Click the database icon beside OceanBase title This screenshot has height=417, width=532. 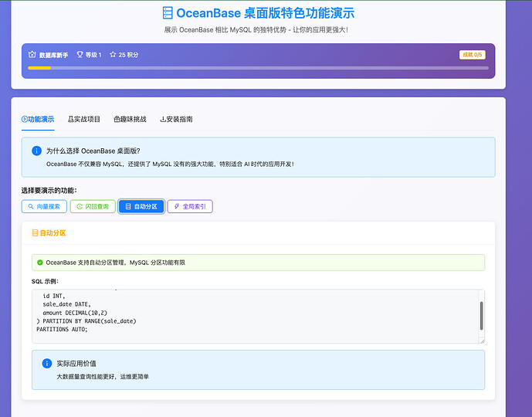pyautogui.click(x=168, y=12)
